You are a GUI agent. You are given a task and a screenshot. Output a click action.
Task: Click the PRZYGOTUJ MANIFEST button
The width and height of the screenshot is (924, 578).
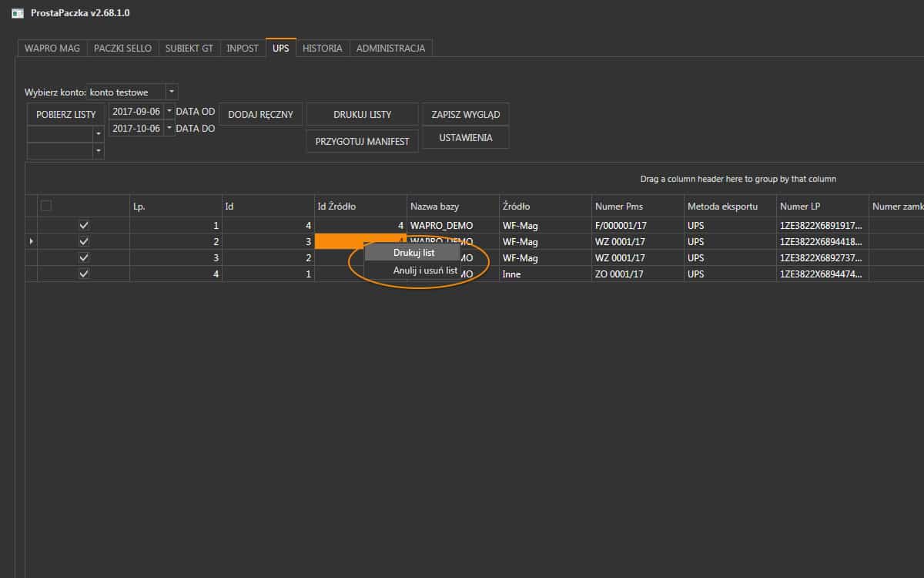pos(363,141)
